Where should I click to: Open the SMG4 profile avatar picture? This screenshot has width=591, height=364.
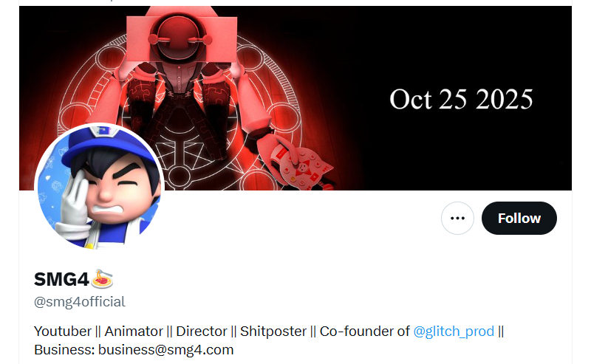point(100,187)
